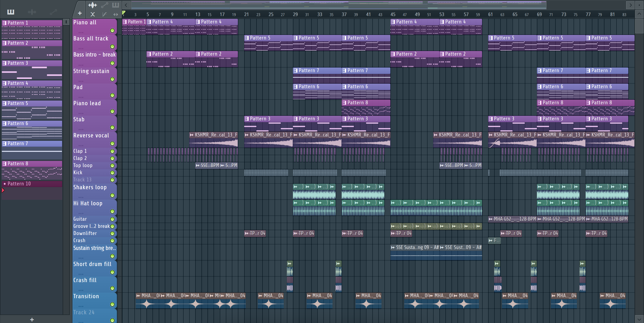Click bar 45 on the timeline ruler
Image resolution: width=644 pixels, height=323 pixels.
(x=393, y=15)
